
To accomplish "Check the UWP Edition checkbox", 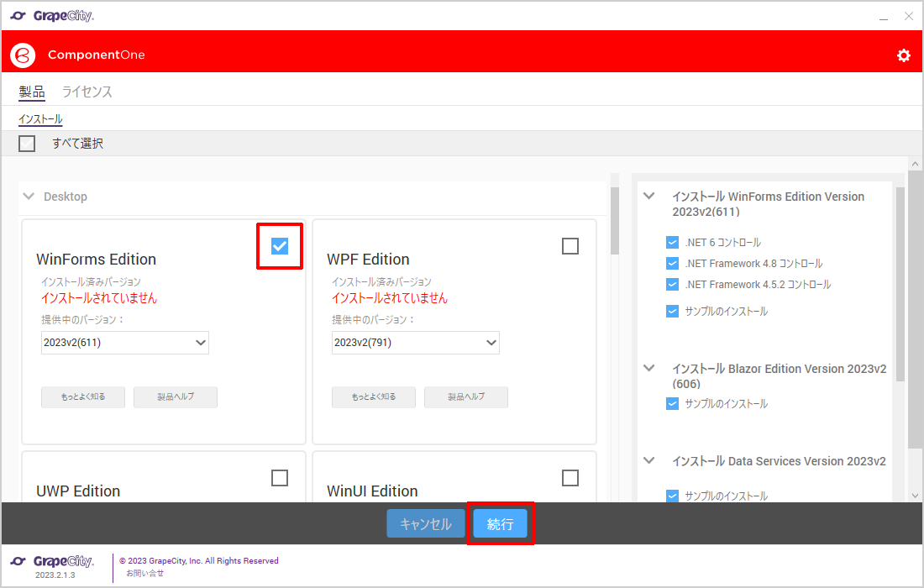I will (280, 477).
